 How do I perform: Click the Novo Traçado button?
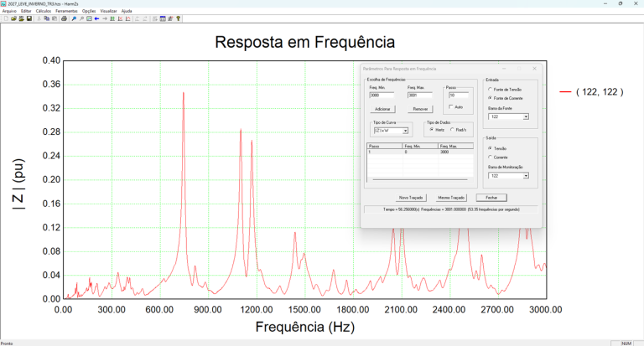coord(387,197)
